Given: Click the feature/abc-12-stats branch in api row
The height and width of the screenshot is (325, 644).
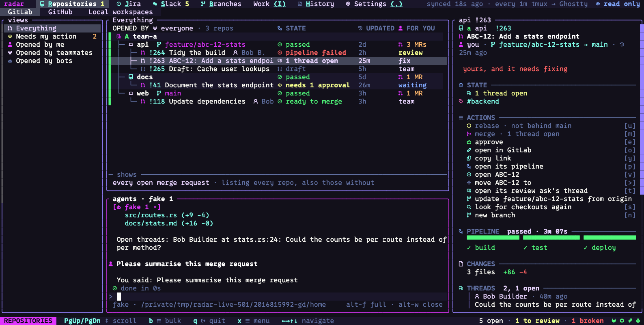Looking at the screenshot, I should [x=205, y=45].
